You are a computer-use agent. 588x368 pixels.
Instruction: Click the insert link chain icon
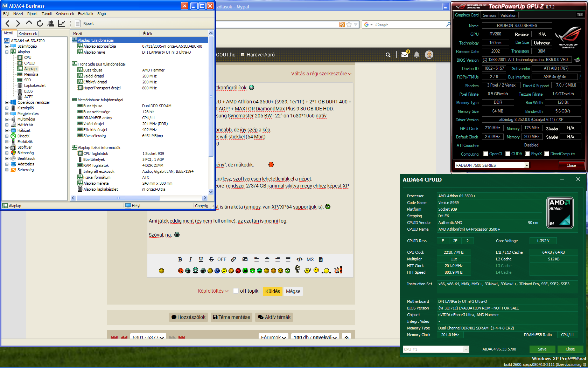233,259
